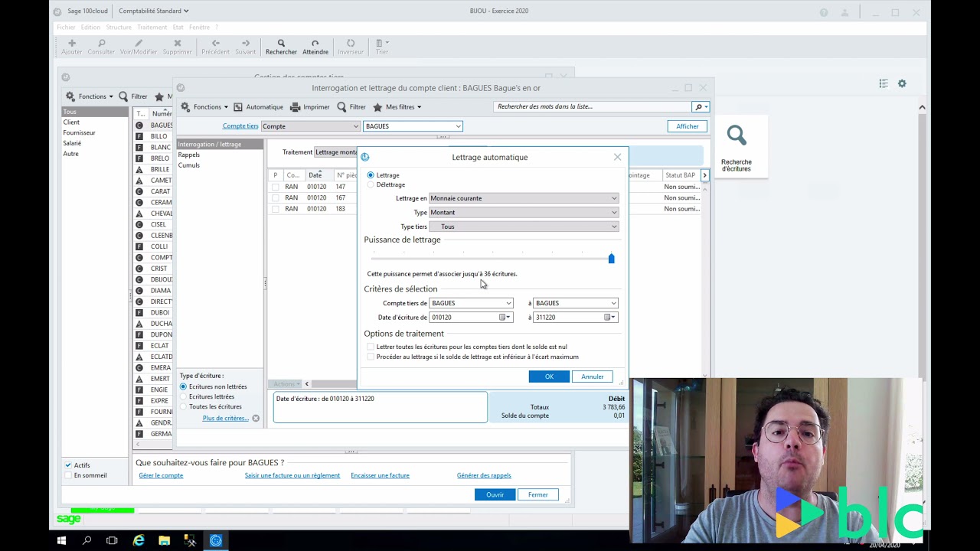Screen dimensions: 980x551
Task: Toggle the Actifs checkbox
Action: pos(68,465)
